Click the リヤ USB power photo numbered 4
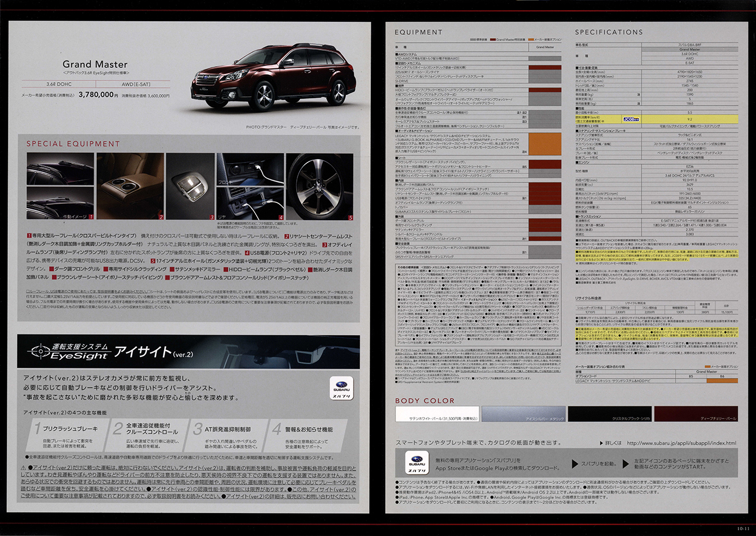756x536 pixels. click(x=250, y=204)
